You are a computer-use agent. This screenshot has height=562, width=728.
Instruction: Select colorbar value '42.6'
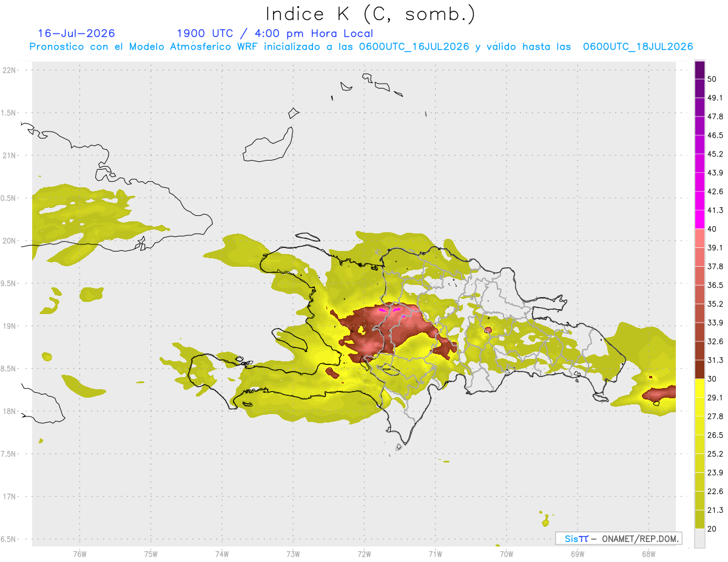[x=715, y=192]
